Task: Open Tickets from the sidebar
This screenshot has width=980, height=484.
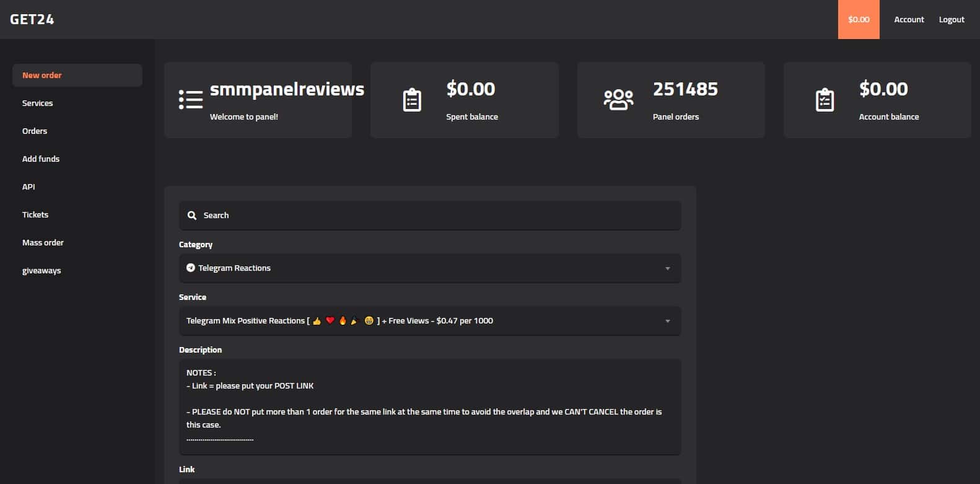Action: tap(35, 215)
